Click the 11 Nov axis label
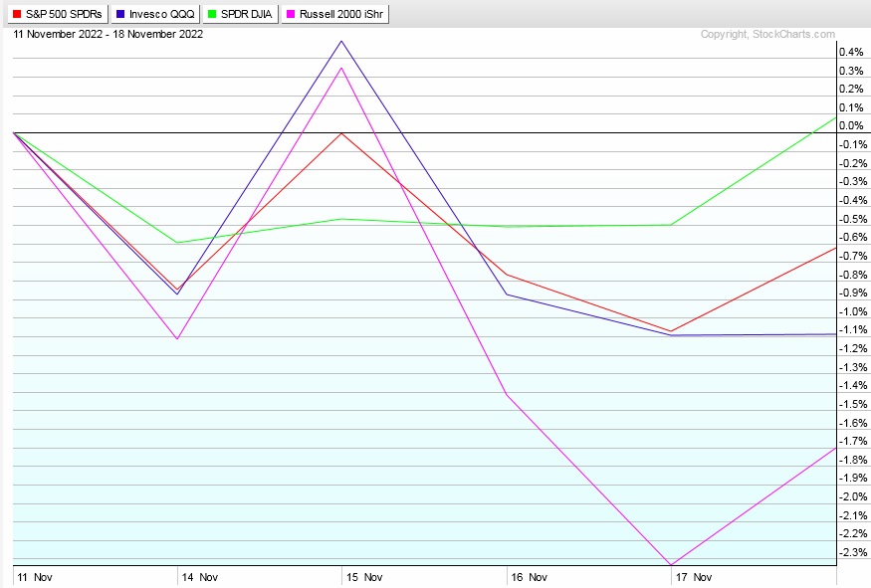Image resolution: width=871 pixels, height=588 pixels. 35,577
